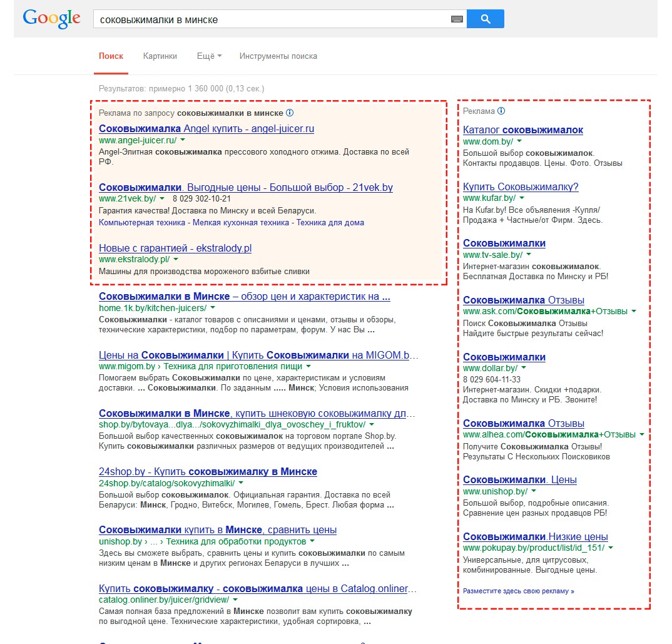Screen dimensions: 672x644
Task: Open Соковыжималки в Минске обзор цен result
Action: pos(244,296)
